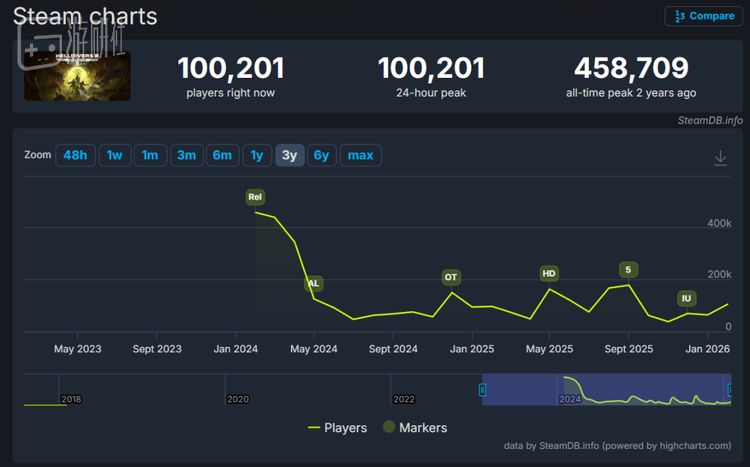The height and width of the screenshot is (467, 750).
Task: Set zoom range to 1m
Action: click(x=150, y=155)
